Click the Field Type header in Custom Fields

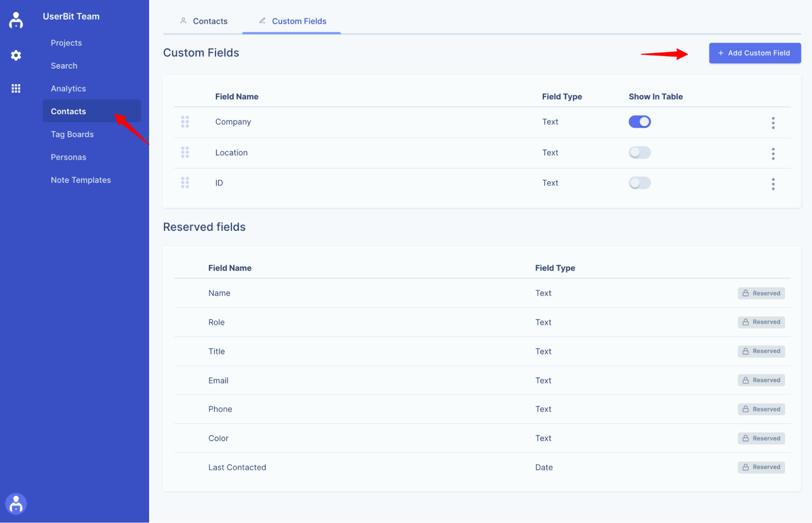coord(562,96)
